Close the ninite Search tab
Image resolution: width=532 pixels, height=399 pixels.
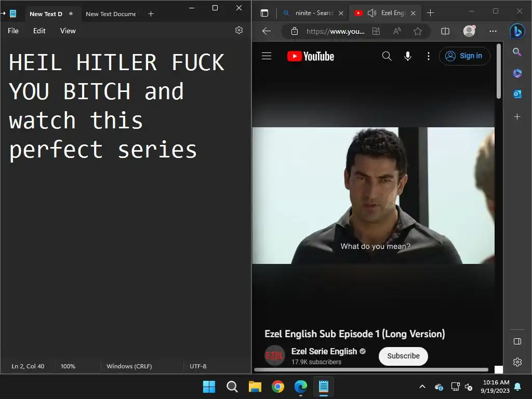pyautogui.click(x=341, y=13)
